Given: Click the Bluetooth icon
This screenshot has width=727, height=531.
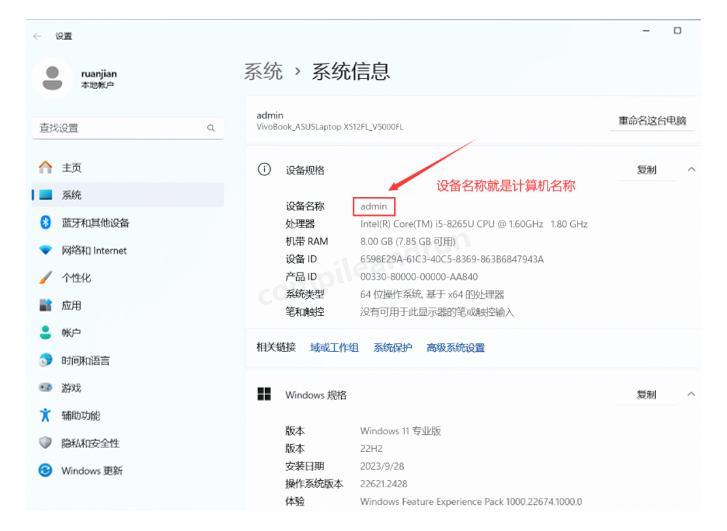Looking at the screenshot, I should [45, 223].
